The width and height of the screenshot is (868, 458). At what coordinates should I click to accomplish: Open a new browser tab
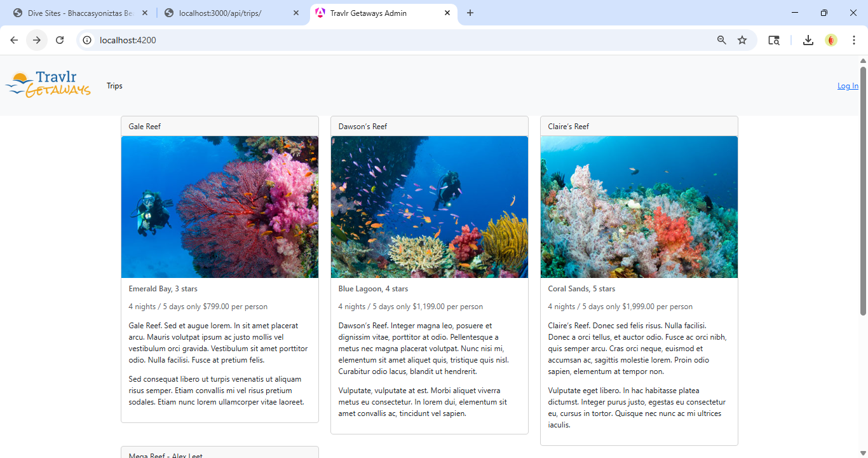(x=470, y=13)
